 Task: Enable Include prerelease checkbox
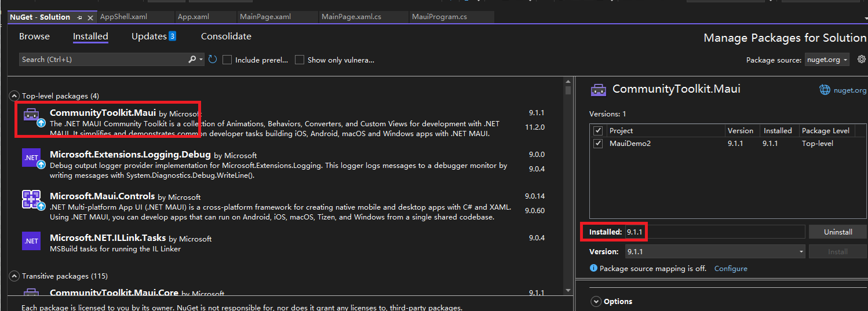click(227, 60)
